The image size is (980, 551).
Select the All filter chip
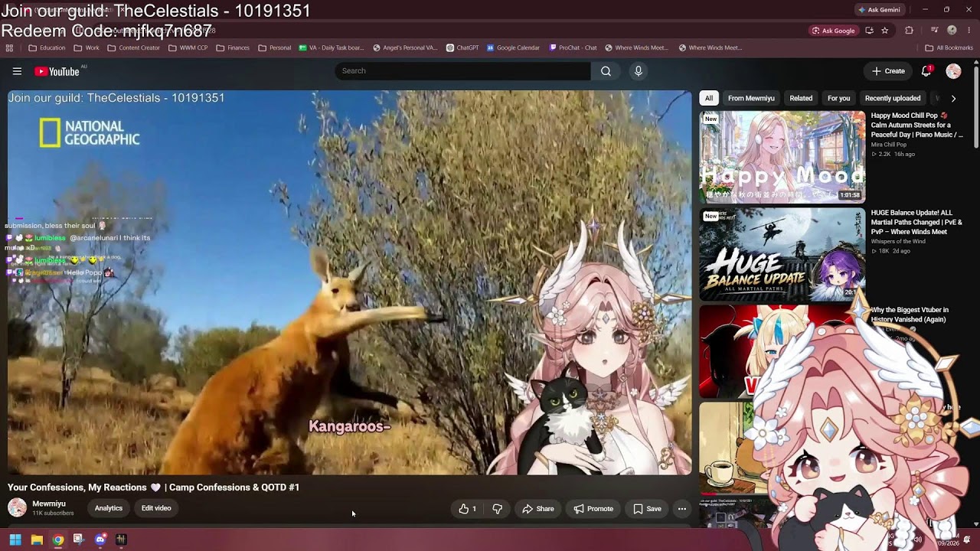[x=709, y=98]
